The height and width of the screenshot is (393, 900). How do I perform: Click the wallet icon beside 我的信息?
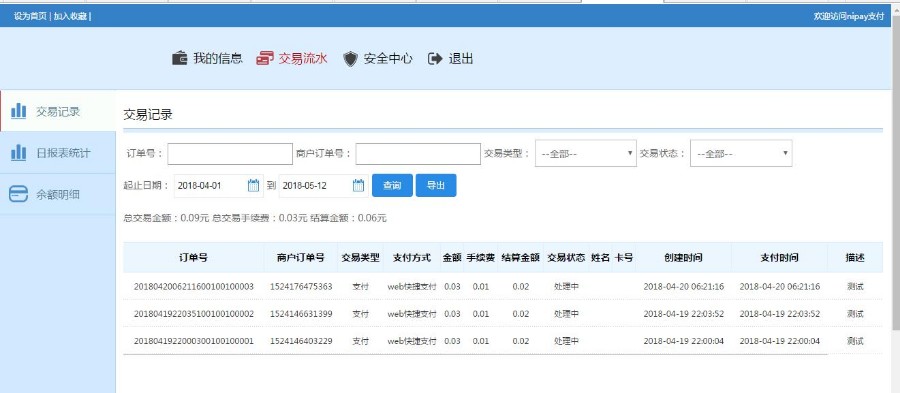180,59
